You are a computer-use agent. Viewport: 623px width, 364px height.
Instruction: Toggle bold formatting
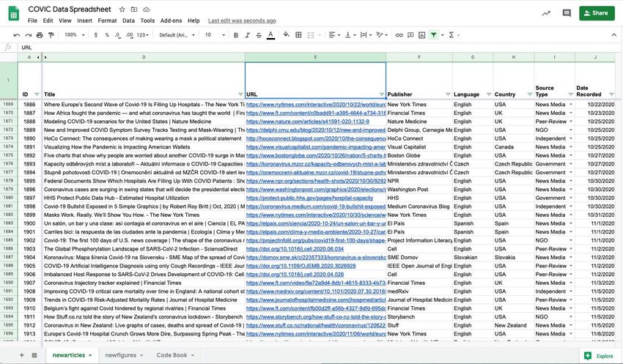(x=236, y=35)
